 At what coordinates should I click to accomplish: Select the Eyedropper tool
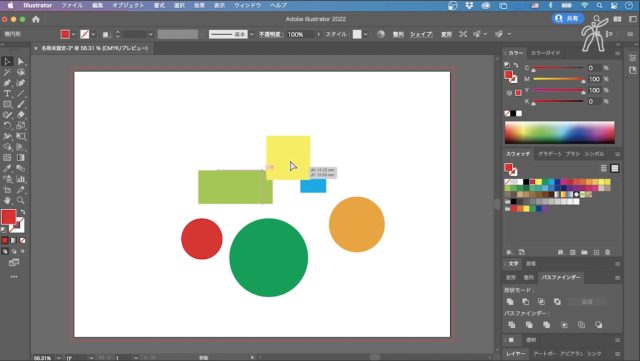pos(7,168)
